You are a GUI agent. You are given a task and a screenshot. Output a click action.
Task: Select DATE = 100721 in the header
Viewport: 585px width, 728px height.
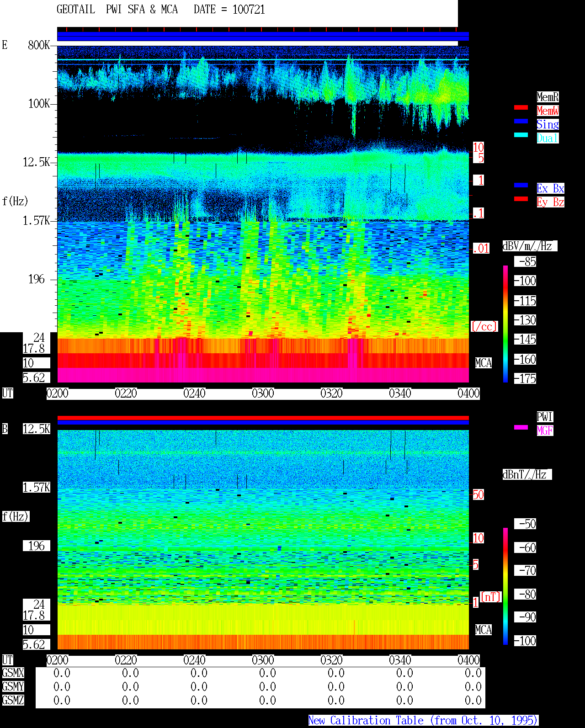point(229,10)
